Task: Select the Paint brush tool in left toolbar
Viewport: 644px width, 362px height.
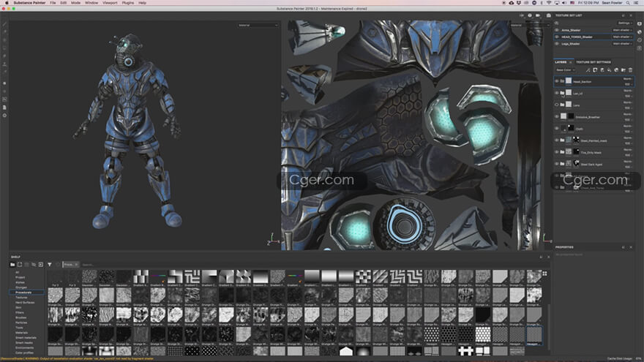Action: coord(4,24)
